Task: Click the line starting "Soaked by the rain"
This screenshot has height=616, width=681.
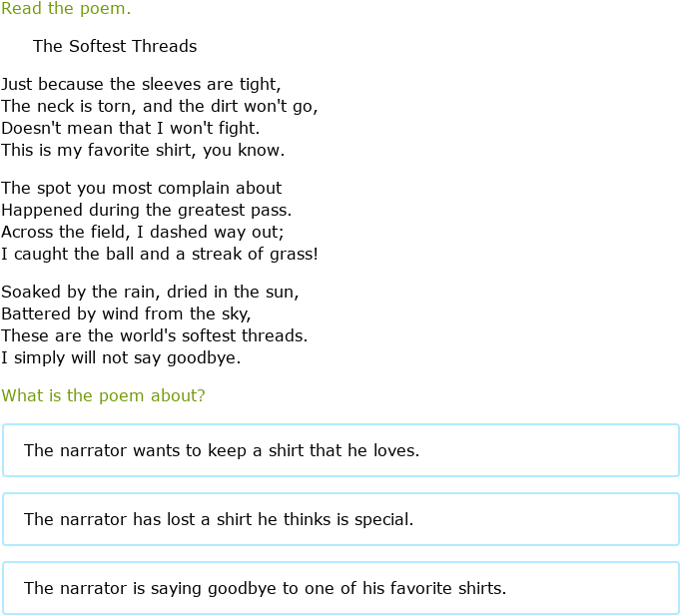Action: [x=150, y=292]
